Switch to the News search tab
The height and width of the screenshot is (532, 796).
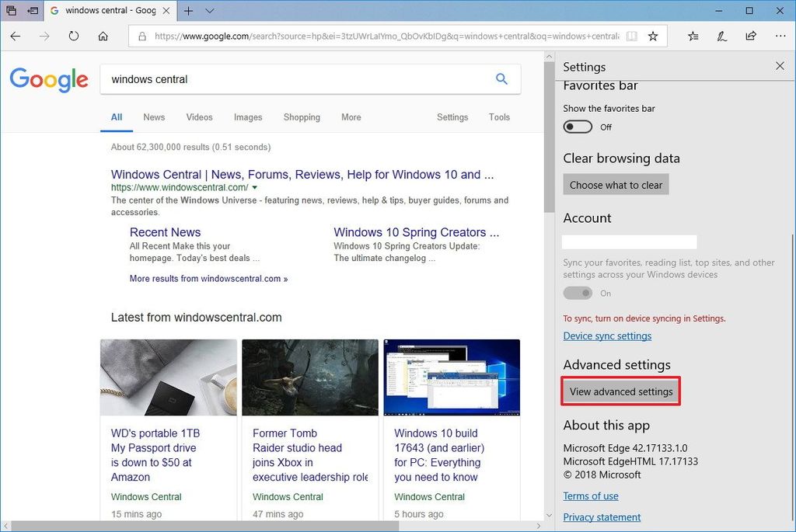(153, 116)
